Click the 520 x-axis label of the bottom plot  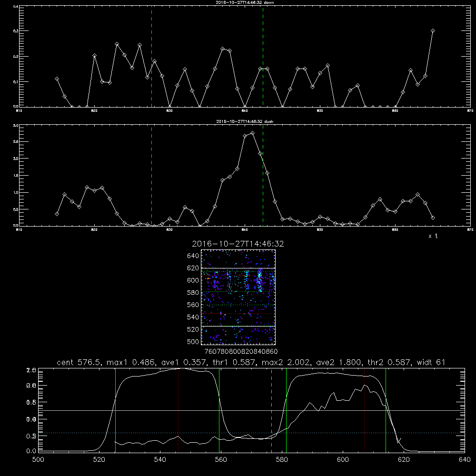(99, 460)
